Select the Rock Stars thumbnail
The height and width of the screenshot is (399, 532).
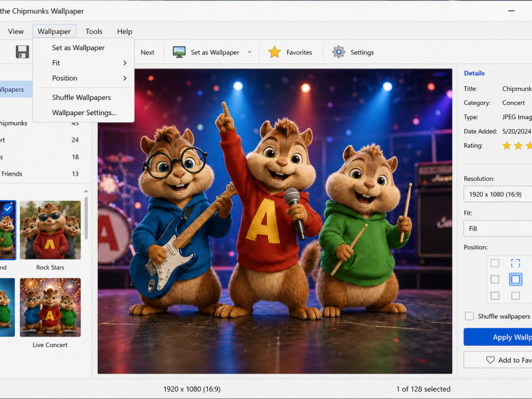point(51,230)
